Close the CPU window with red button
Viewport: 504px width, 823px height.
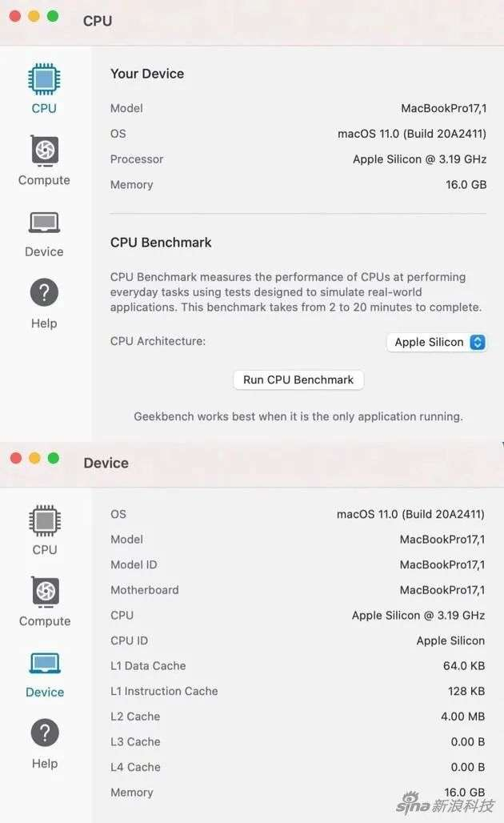tap(15, 16)
